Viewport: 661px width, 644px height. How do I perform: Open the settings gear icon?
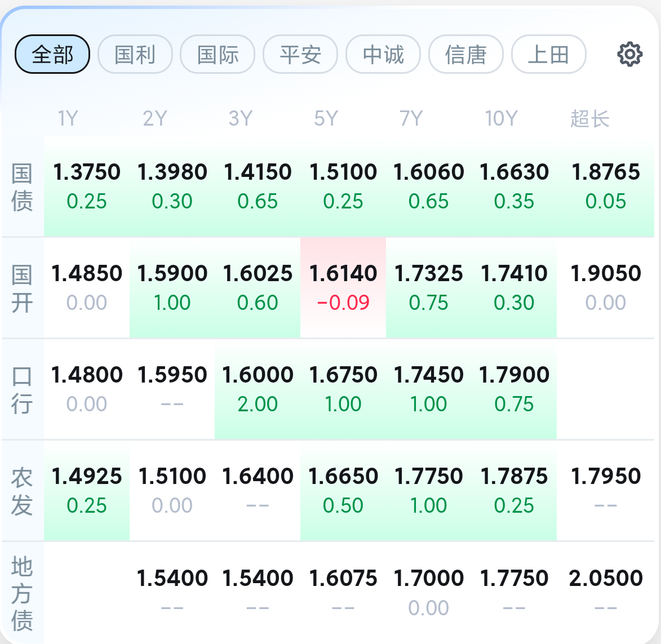coord(630,54)
